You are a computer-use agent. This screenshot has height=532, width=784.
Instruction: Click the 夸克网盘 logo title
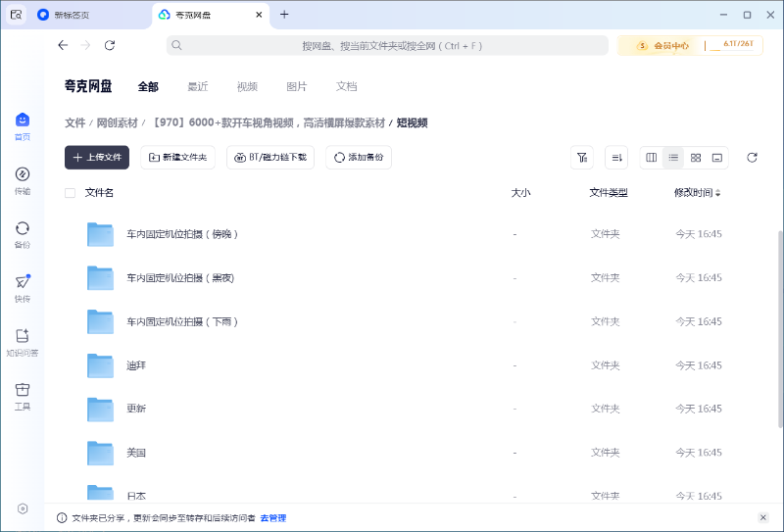tap(88, 86)
